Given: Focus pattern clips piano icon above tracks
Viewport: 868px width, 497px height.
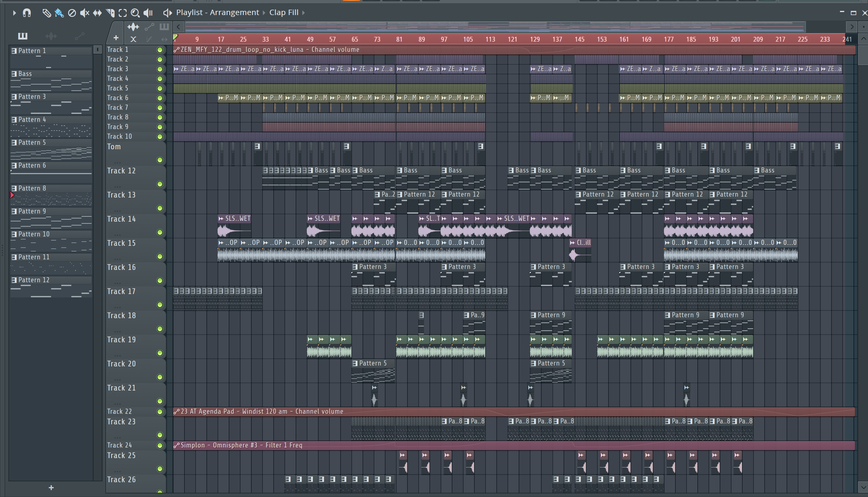Looking at the screenshot, I should tap(164, 27).
